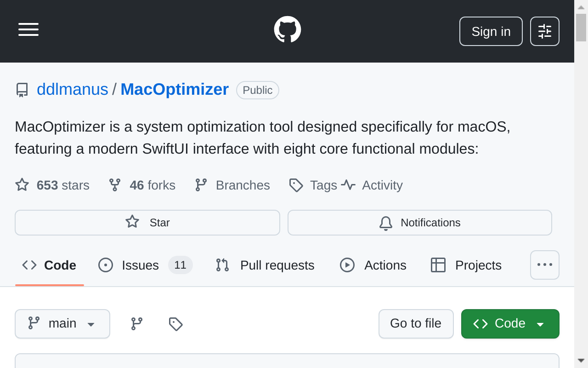Viewport: 588px width, 368px height.
Task: Switch to the Issues tab
Action: 140,265
